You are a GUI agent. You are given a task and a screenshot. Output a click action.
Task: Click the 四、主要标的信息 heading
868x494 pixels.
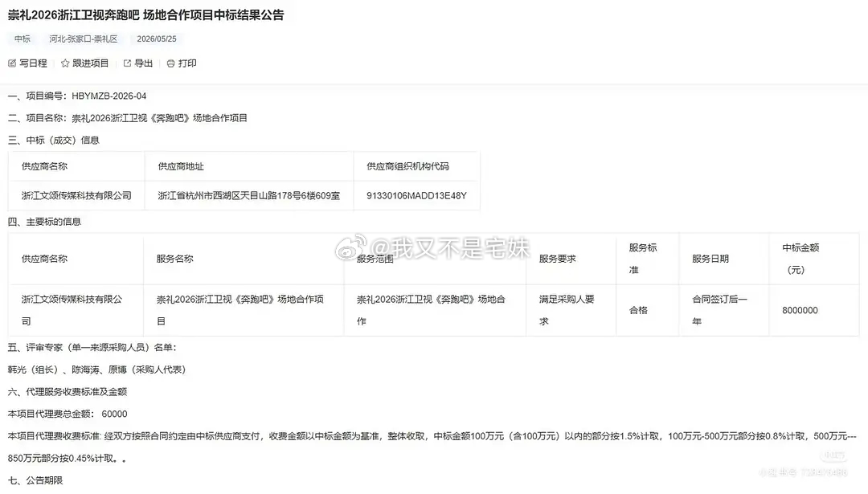(x=44, y=221)
